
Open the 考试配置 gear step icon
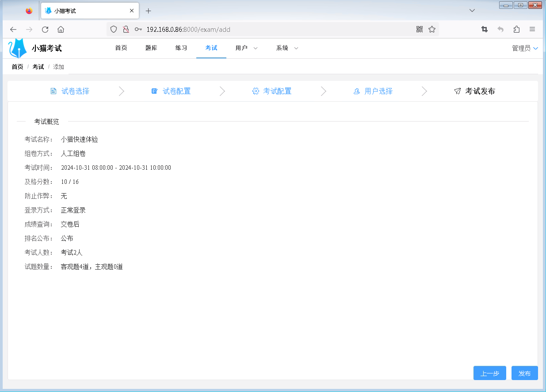click(x=256, y=91)
